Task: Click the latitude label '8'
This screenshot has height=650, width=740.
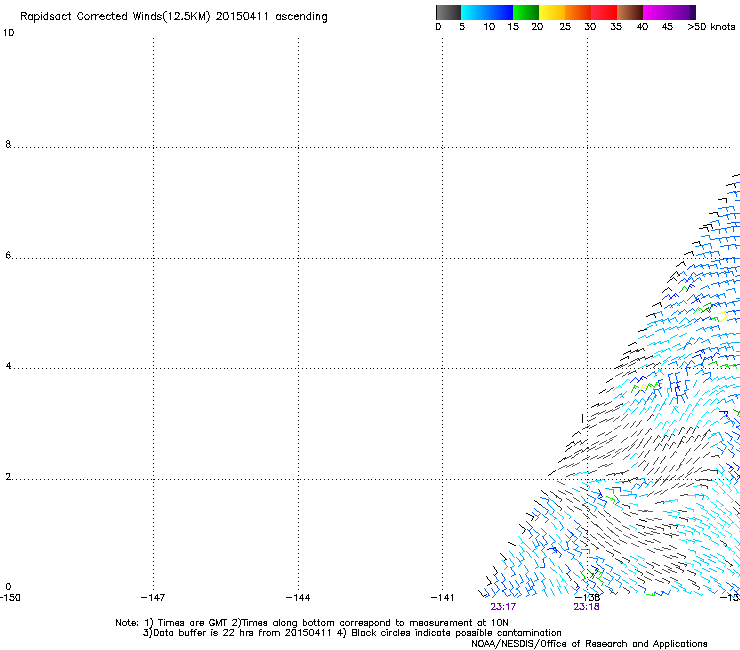Action: (x=8, y=144)
